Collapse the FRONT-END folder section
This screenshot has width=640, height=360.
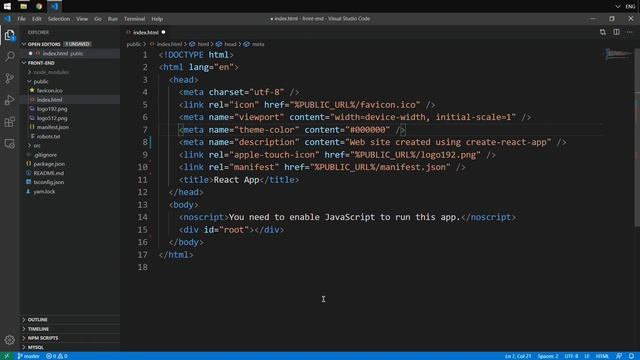pyautogui.click(x=41, y=63)
